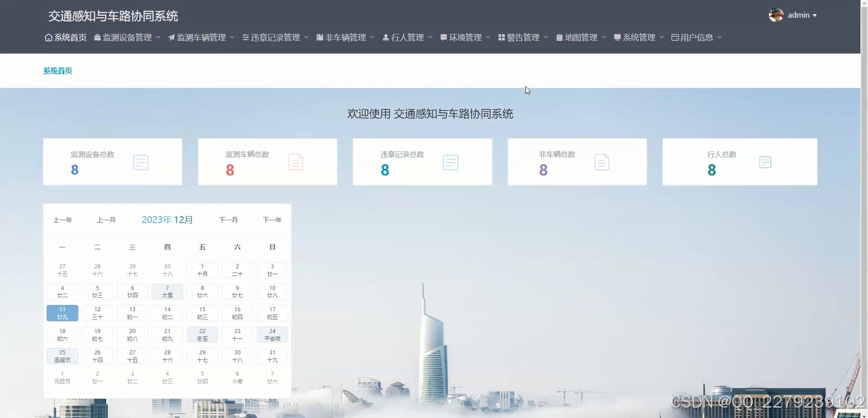Click the clipboard icon on 监测设备总数 card

pyautogui.click(x=141, y=162)
